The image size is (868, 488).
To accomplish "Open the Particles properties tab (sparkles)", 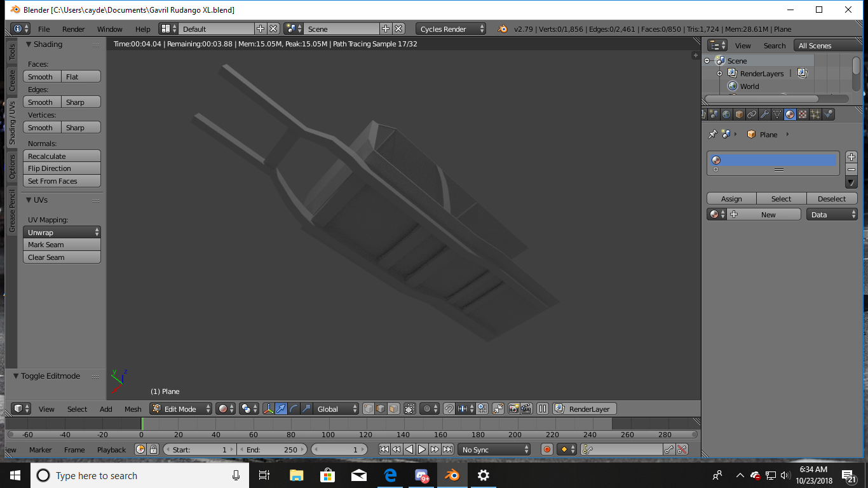I will point(815,114).
